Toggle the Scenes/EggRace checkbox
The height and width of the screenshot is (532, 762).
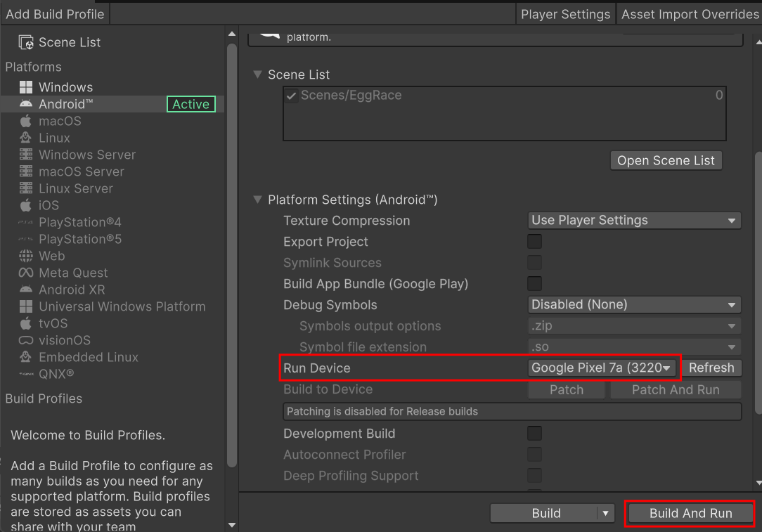point(291,95)
